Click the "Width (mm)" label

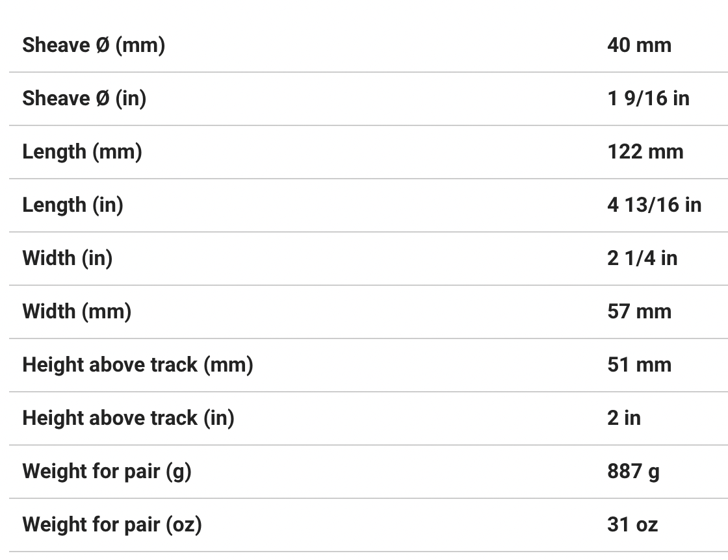coord(77,312)
